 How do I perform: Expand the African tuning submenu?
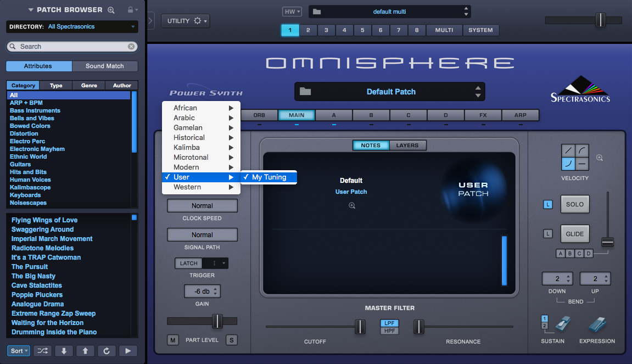coord(201,108)
